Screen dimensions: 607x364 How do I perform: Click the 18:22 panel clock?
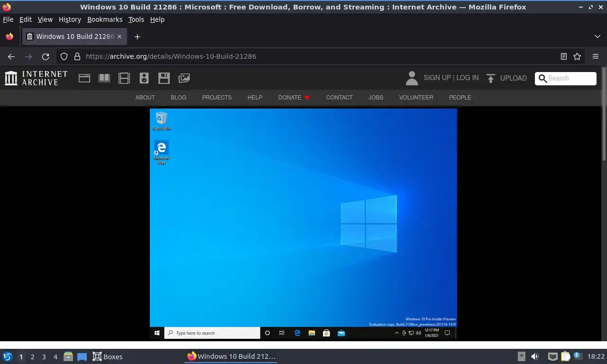596,356
